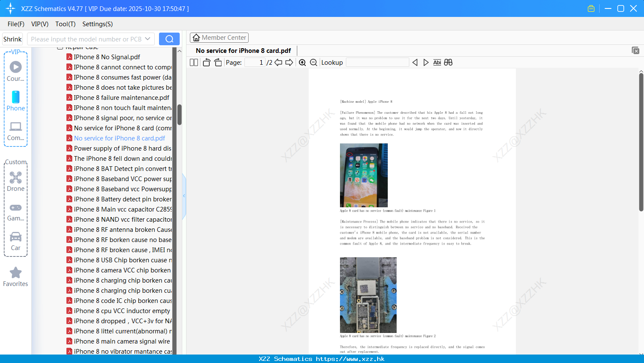Open IPhone 8 does not take pictures file
Image resolution: width=644 pixels, height=363 pixels.
click(123, 87)
